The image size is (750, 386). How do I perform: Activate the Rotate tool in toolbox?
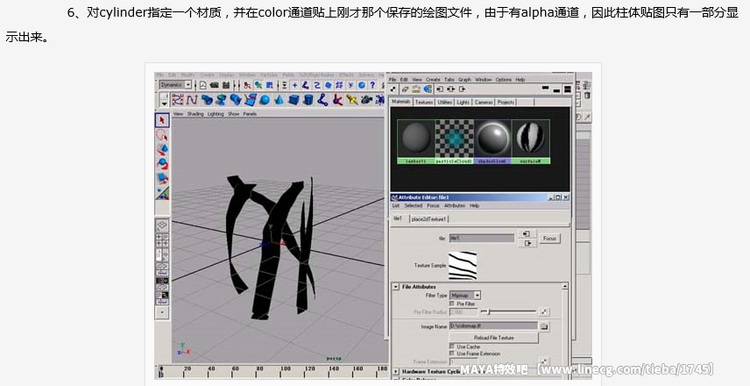click(x=162, y=164)
